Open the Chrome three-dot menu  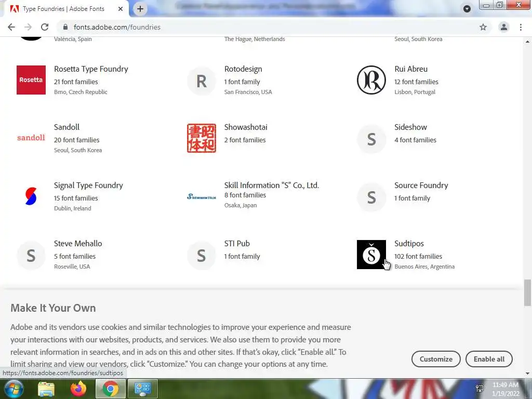tap(521, 27)
